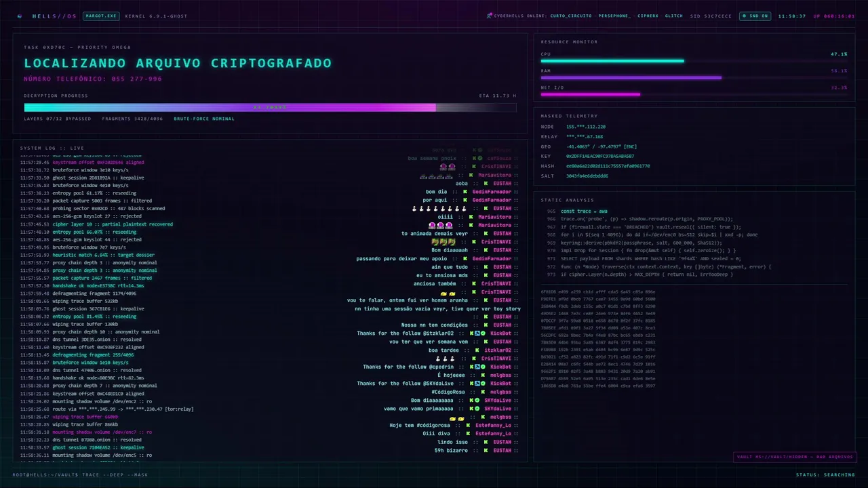Screen dimensions: 868x488
Task: Click code line 965 'const trace = awa'
Action: (584, 211)
